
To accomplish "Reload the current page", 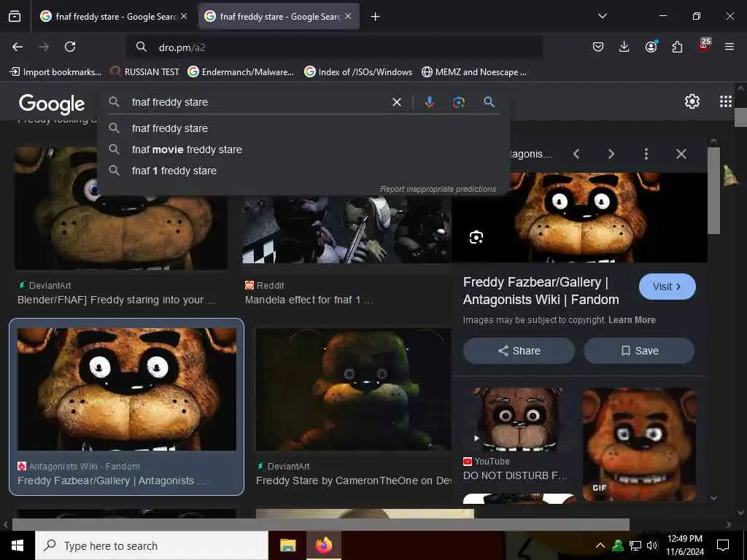I will pyautogui.click(x=70, y=47).
